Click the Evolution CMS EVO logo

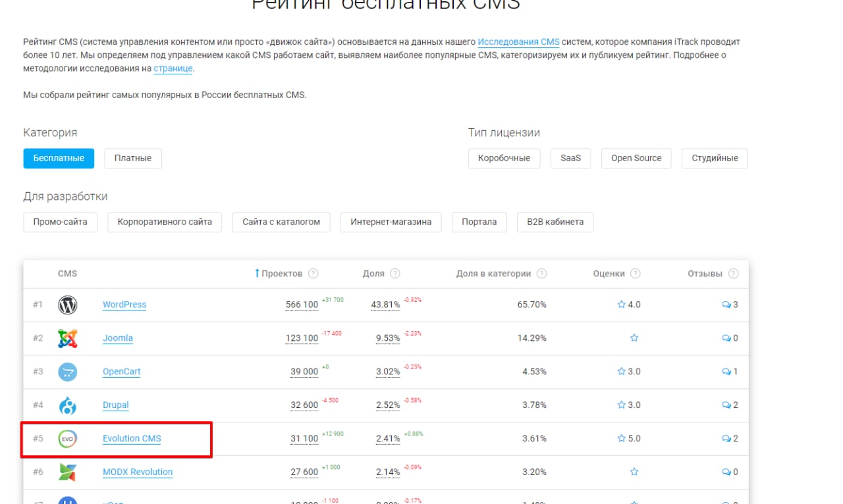click(x=68, y=439)
